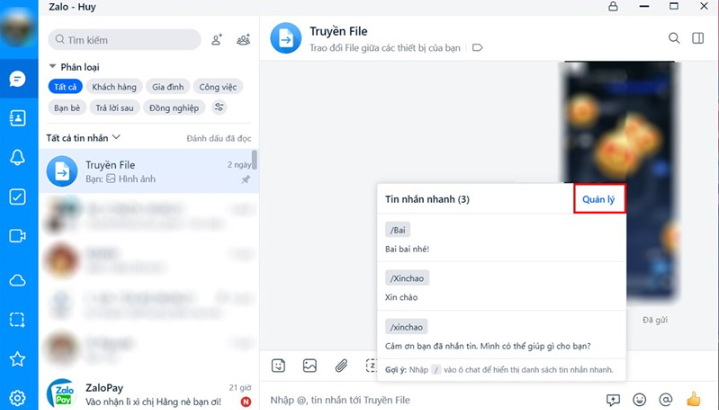The image size is (719, 410).
Task: Collapse the Phân loại section
Action: pos(52,66)
